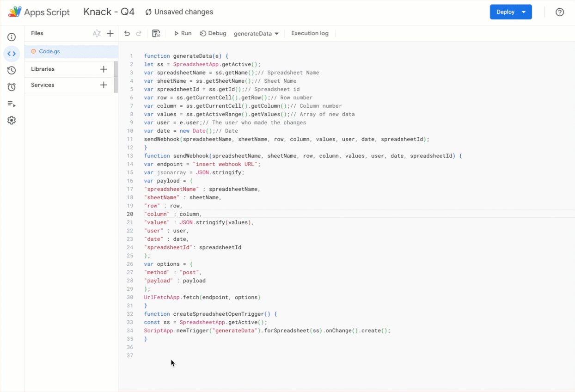Open help via the question mark icon
Screen dimensions: 575x392
560,12
